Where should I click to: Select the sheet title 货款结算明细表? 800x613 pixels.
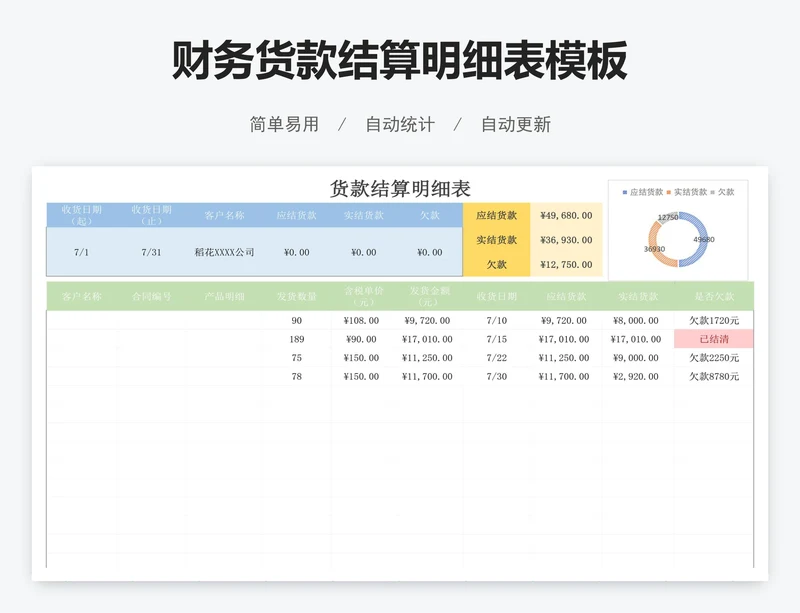tap(400, 189)
